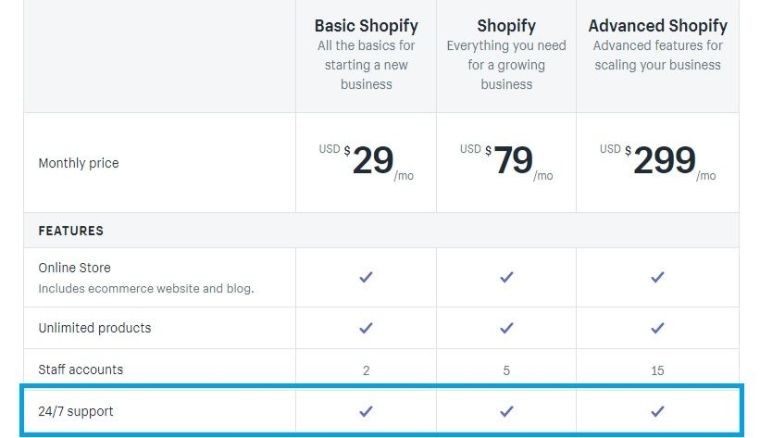
Task: Click 24/7 support checkmark for Basic Shopify
Action: coord(366,410)
